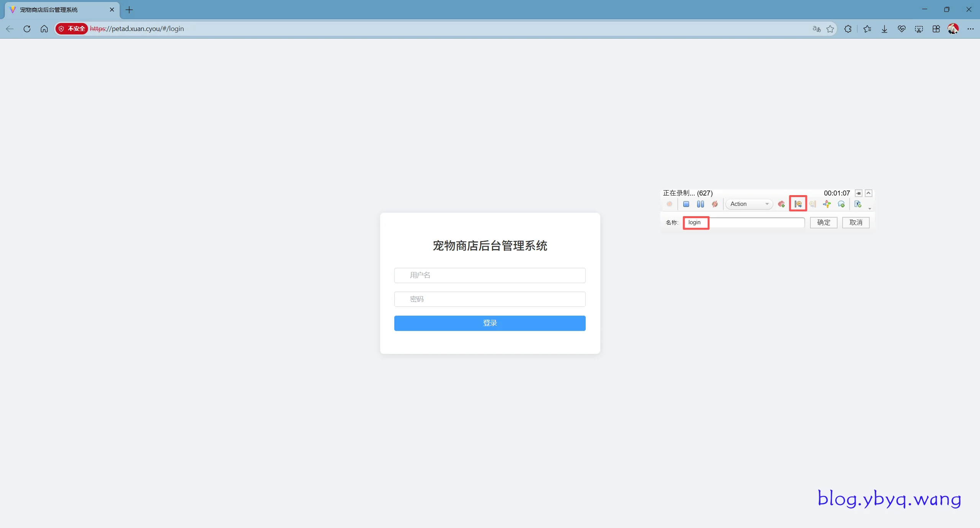Click the cancel recording slashed circle icon
Screen dimensions: 980x528
click(715, 204)
